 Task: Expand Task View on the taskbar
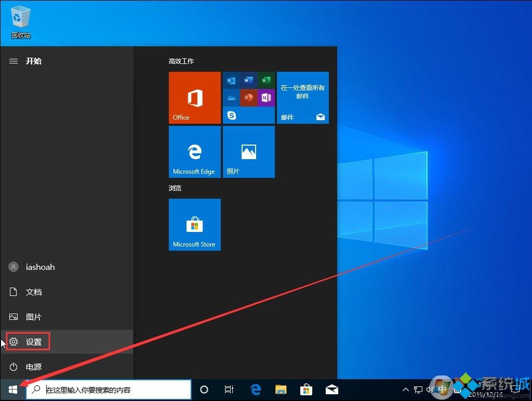229,389
